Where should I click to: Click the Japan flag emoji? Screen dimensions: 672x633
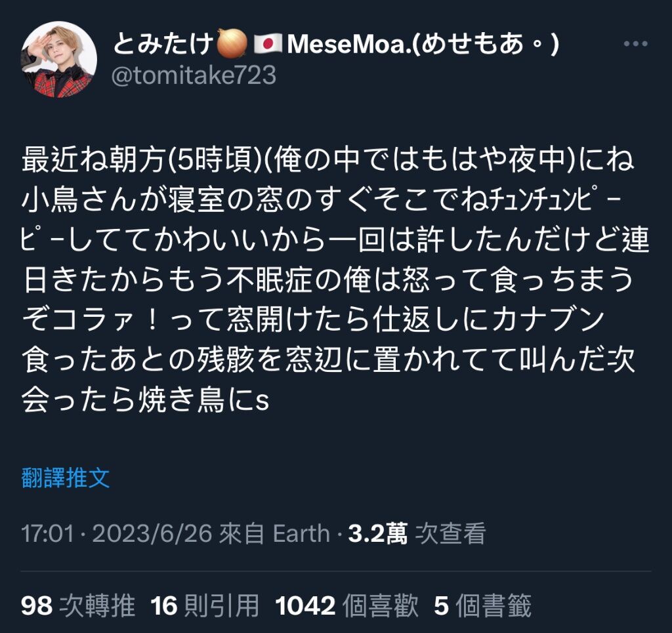tap(268, 44)
